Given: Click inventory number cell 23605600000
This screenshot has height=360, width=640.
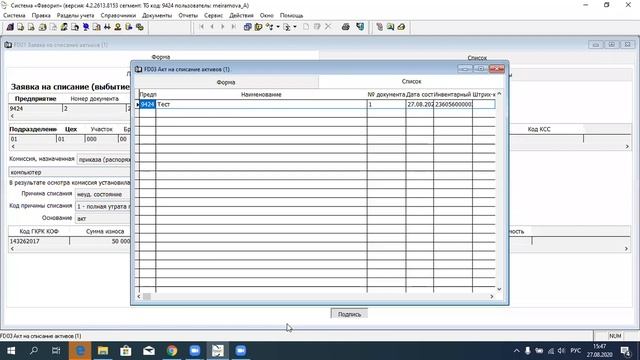Looking at the screenshot, I should tap(453, 104).
